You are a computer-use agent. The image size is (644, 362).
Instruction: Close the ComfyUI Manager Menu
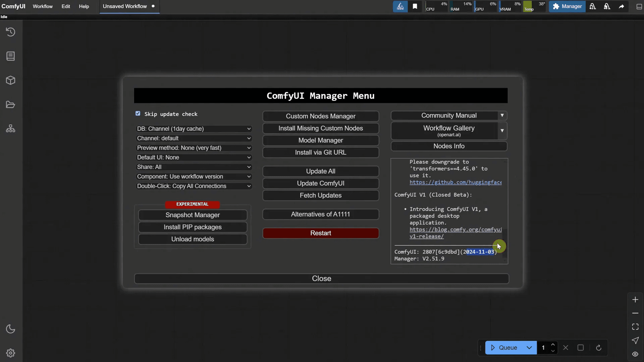pos(321,279)
